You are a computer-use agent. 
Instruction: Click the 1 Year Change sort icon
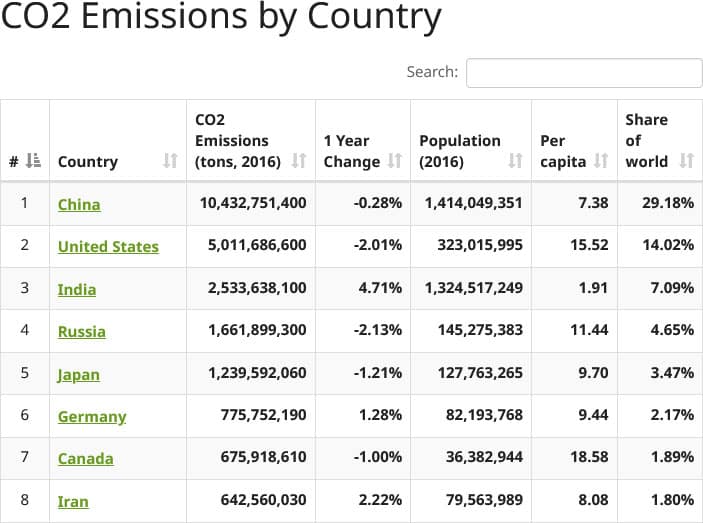pos(394,161)
